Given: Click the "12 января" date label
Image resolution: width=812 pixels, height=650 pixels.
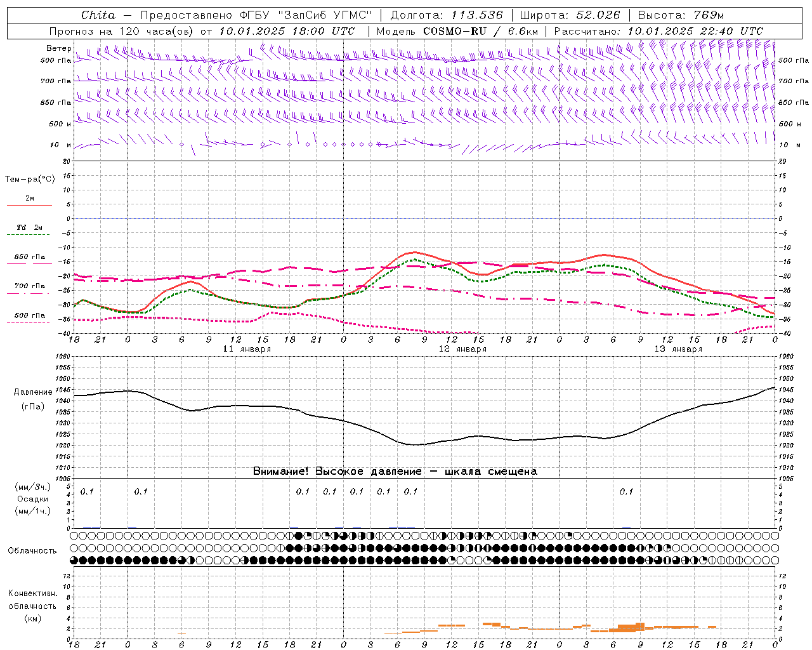Looking at the screenshot, I should [462, 349].
